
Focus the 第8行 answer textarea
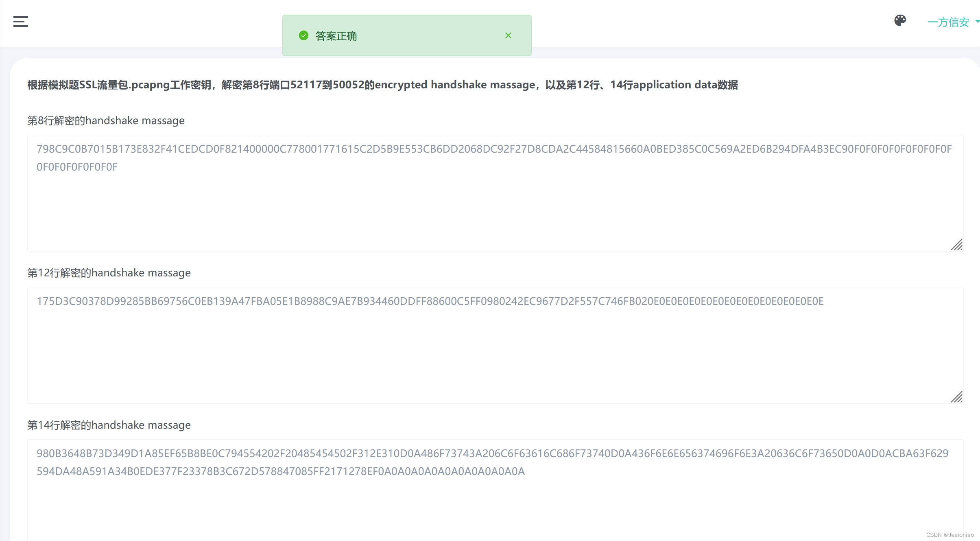[x=495, y=204]
